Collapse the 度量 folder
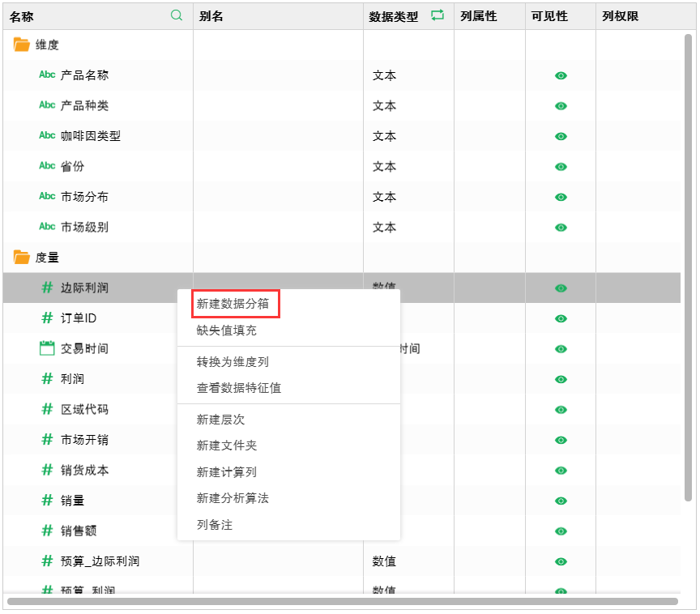 (21, 258)
